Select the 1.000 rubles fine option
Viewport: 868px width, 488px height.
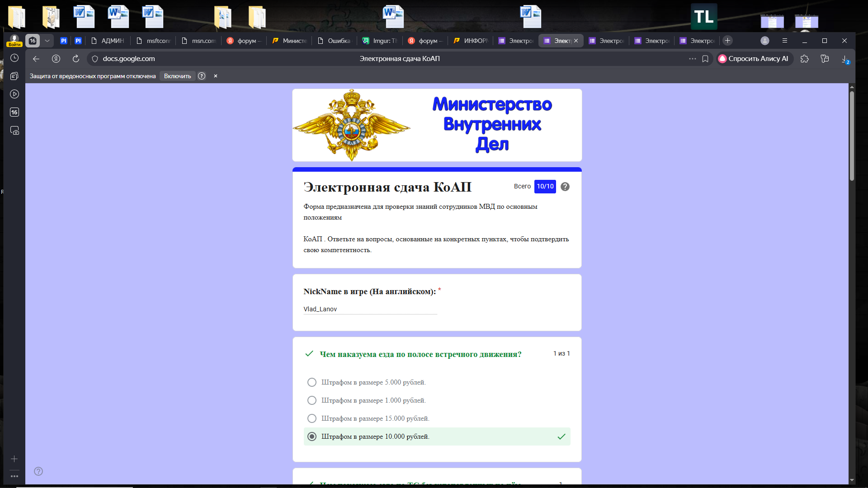tap(312, 400)
